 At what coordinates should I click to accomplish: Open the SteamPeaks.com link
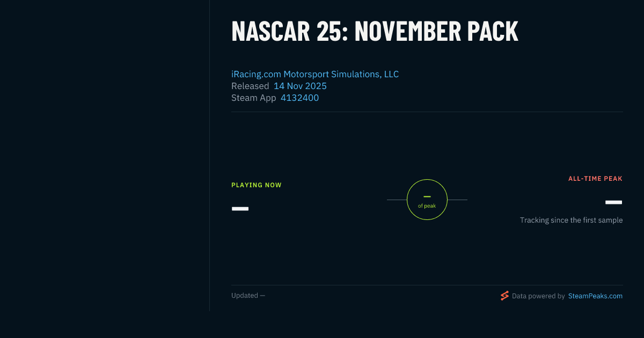(595, 296)
